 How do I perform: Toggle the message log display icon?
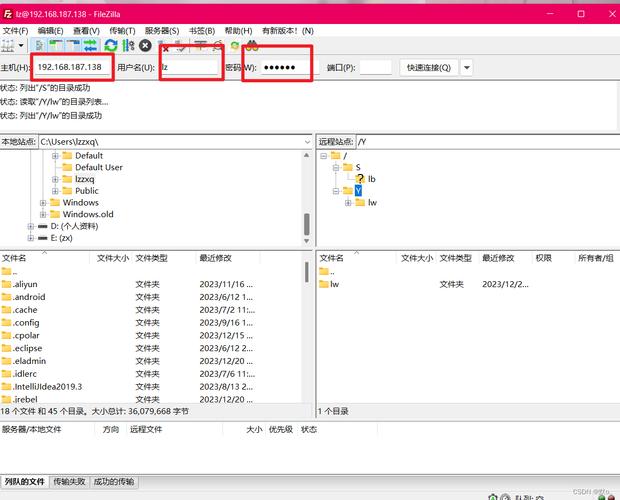tap(39, 45)
